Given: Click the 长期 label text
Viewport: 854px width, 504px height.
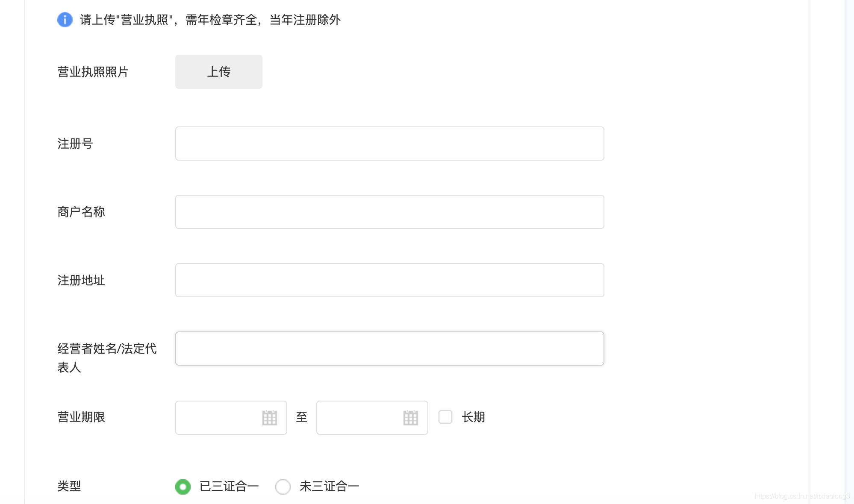Looking at the screenshot, I should 474,417.
